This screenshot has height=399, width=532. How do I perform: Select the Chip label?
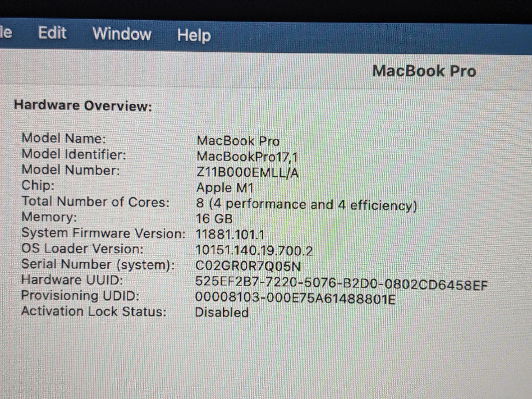click(x=38, y=185)
